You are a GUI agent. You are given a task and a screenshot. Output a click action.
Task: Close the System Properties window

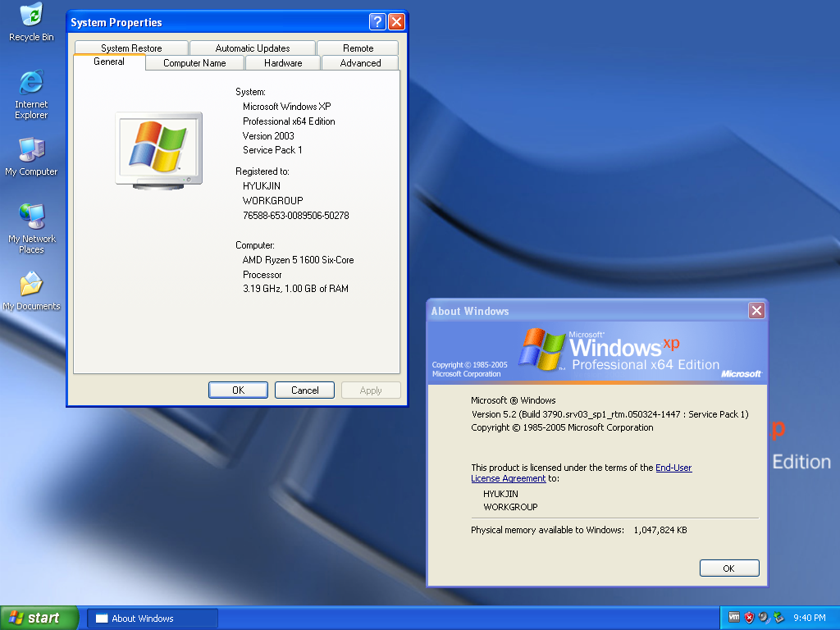click(x=396, y=22)
